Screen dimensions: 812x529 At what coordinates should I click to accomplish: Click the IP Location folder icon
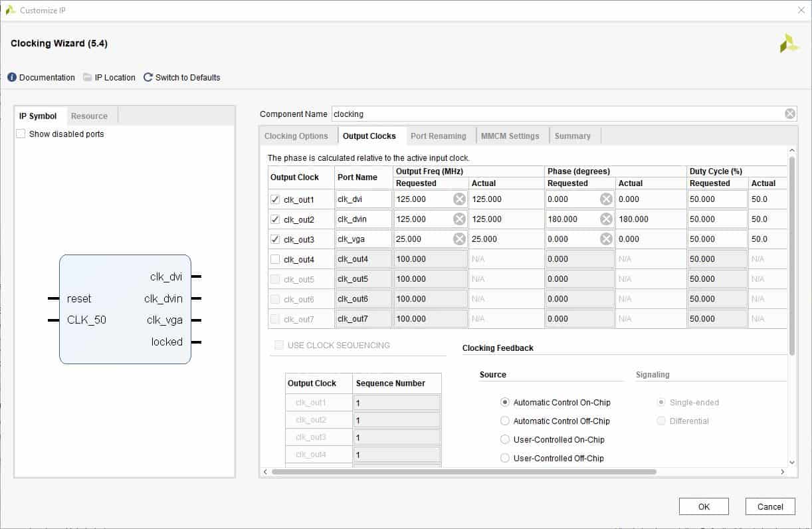tap(88, 78)
